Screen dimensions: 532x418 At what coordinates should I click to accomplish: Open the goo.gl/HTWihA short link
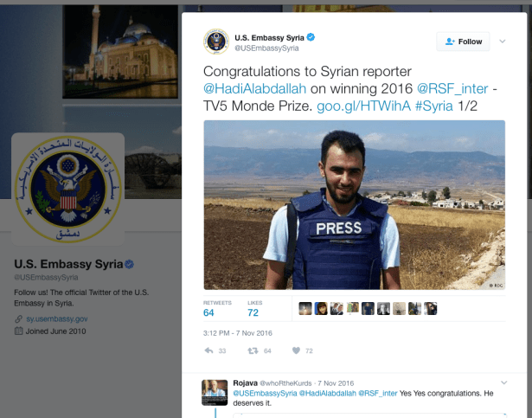(363, 106)
